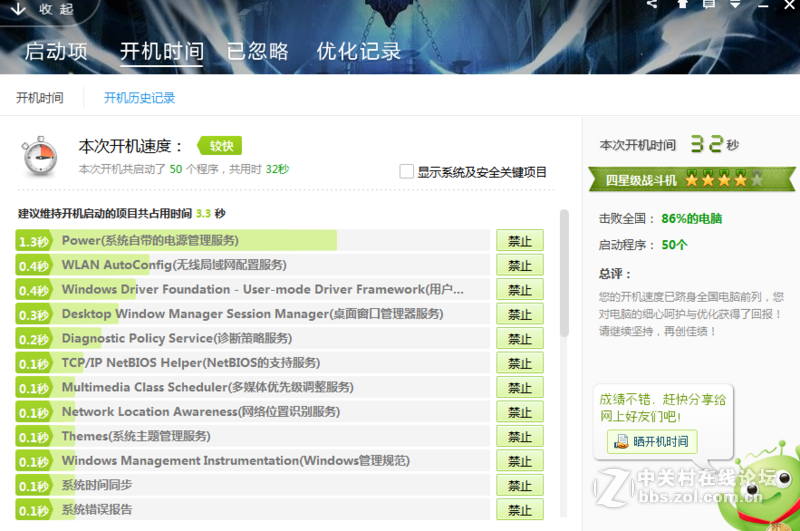Enable 显示系统及安全关键项目 checkbox
Viewport: 800px width, 531px height.
[x=407, y=171]
